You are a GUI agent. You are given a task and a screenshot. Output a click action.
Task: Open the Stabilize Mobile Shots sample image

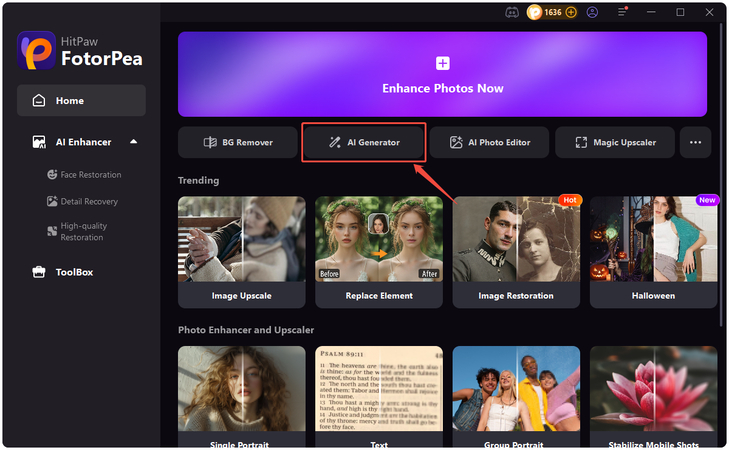click(653, 389)
